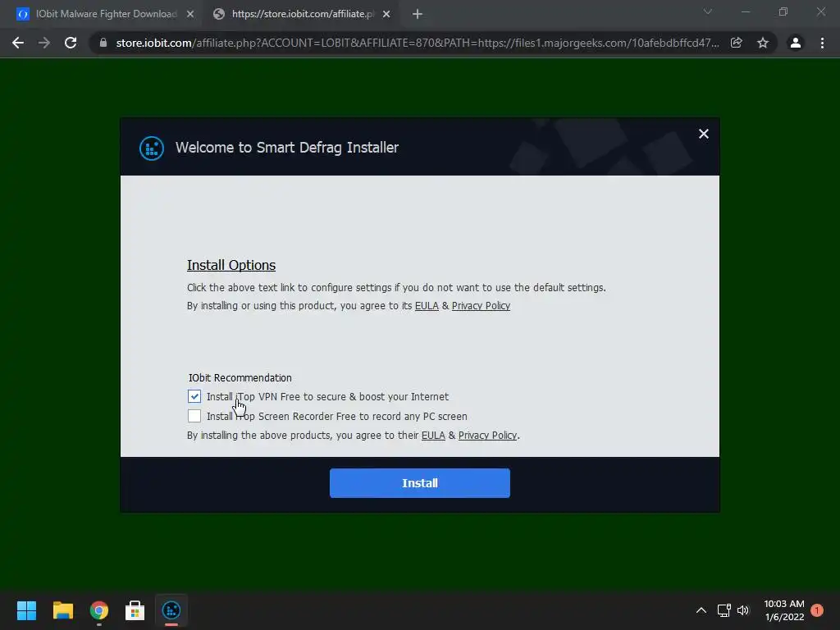The width and height of the screenshot is (840, 630).
Task: Share this page using the share icon
Action: 737,43
